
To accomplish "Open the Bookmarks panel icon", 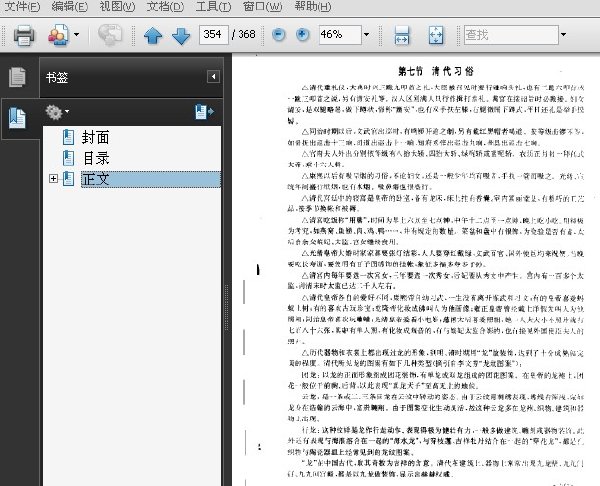I will click(x=18, y=118).
